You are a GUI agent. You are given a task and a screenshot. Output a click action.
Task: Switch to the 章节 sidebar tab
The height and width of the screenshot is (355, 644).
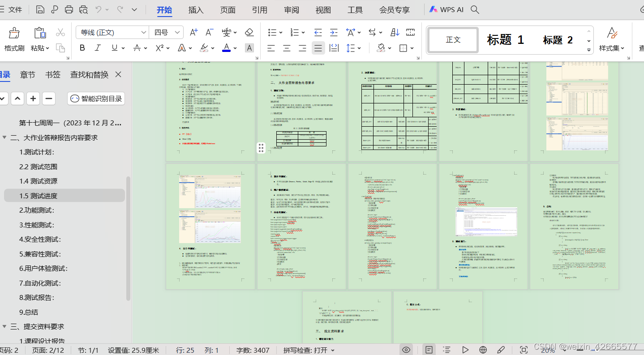tap(28, 75)
